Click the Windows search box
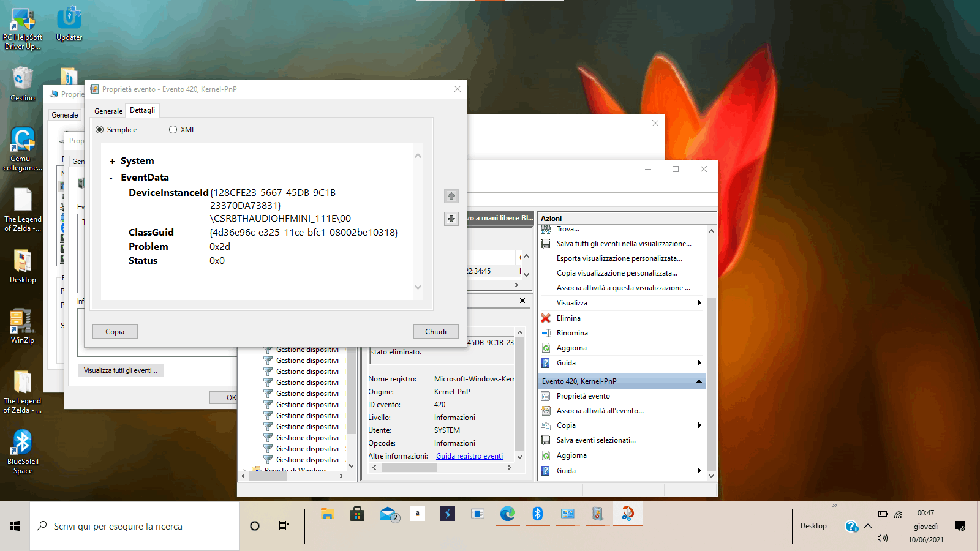The image size is (980, 551). coord(135,527)
